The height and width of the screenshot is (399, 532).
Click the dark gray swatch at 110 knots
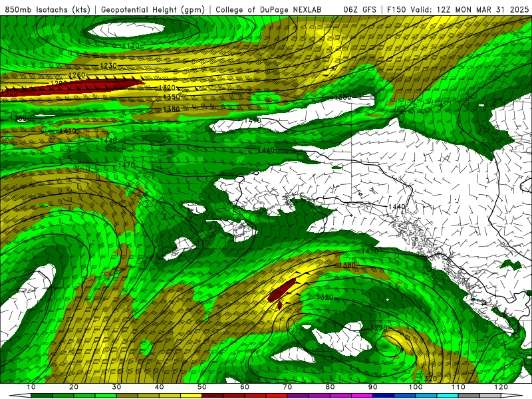[469, 396]
